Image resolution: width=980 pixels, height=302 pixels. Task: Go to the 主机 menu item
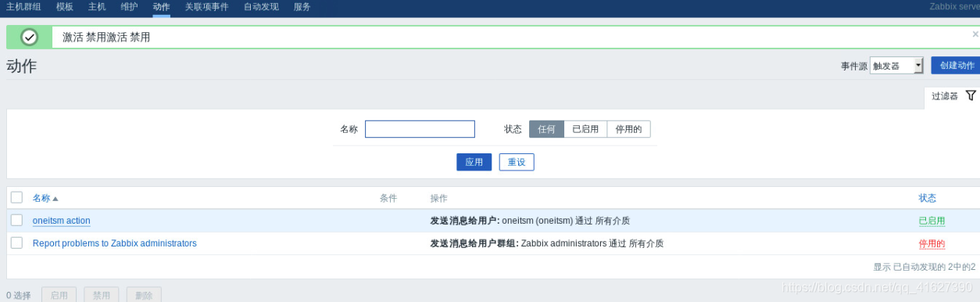click(97, 7)
